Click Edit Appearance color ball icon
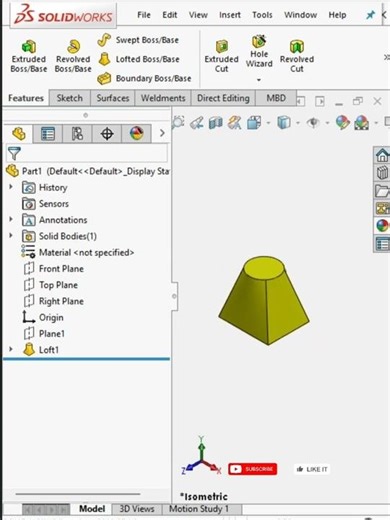 pos(342,123)
